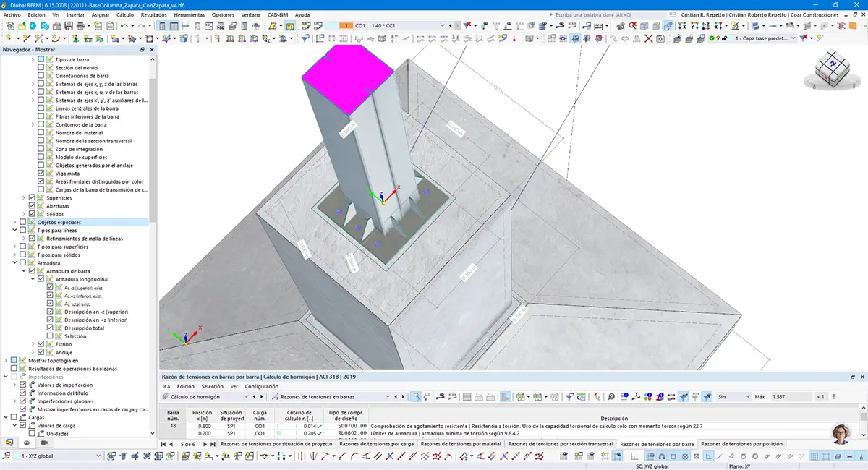Open the Razones de tensiones en barras dropdown

point(389,396)
